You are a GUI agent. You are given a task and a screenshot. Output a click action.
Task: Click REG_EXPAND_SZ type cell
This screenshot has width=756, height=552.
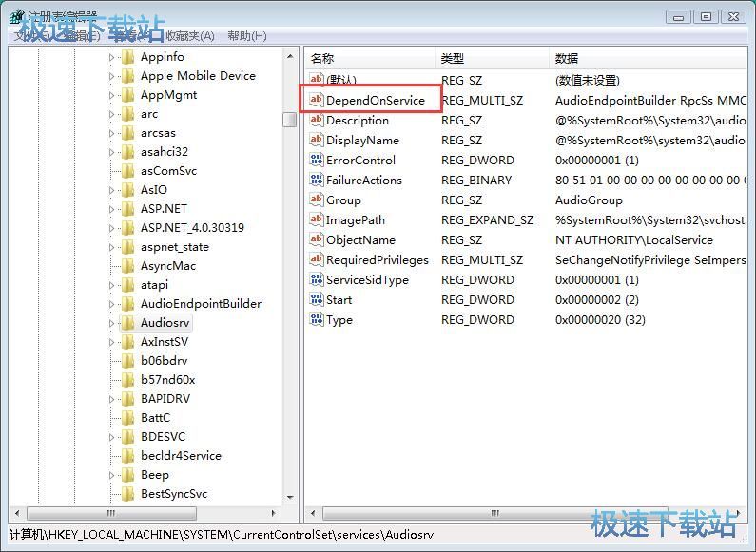point(487,220)
